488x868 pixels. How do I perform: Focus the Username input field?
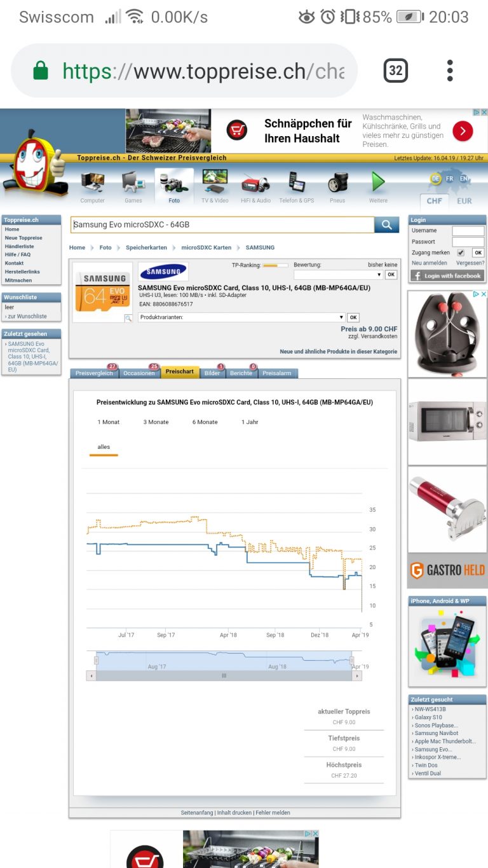[468, 231]
